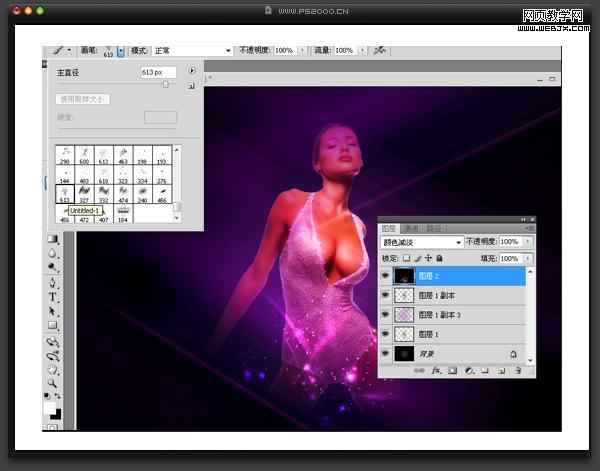Hide the 图层 2 layer eye icon
Image resolution: width=600 pixels, height=471 pixels.
point(385,275)
